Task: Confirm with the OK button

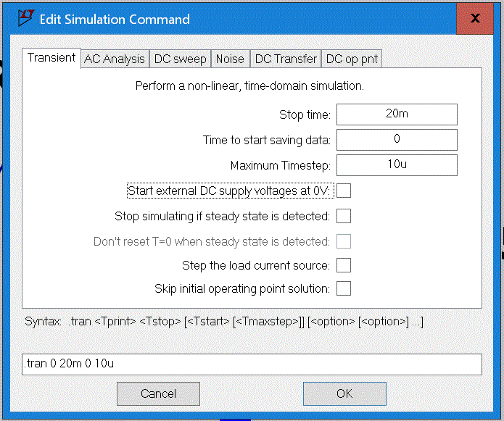Action: pos(344,393)
